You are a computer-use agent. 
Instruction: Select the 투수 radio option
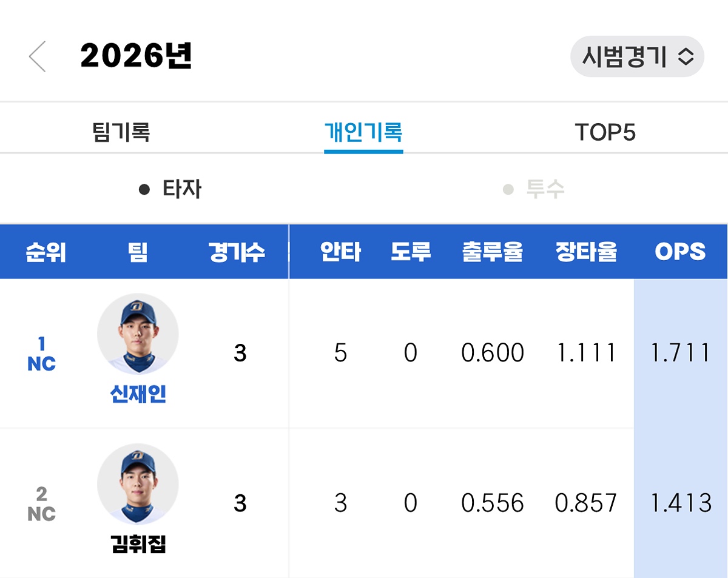[x=534, y=189]
